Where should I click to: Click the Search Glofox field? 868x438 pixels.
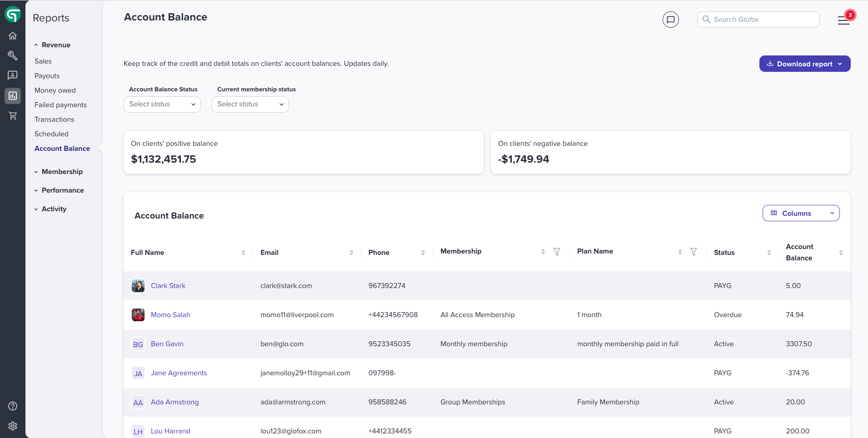click(x=758, y=20)
